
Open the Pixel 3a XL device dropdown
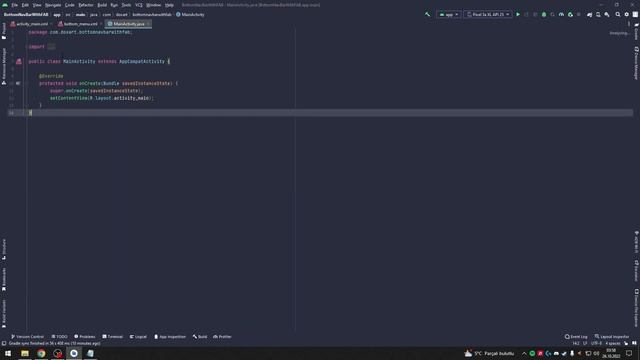click(488, 14)
